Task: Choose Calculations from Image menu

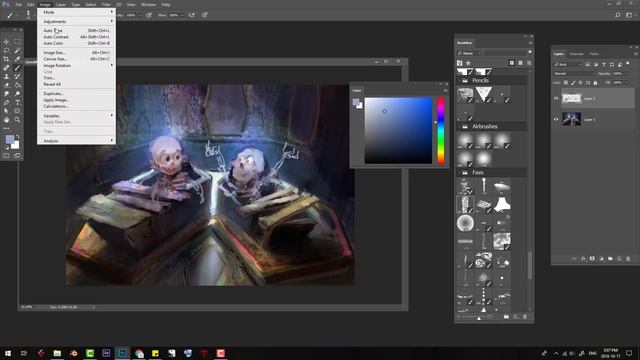Action: click(76, 106)
